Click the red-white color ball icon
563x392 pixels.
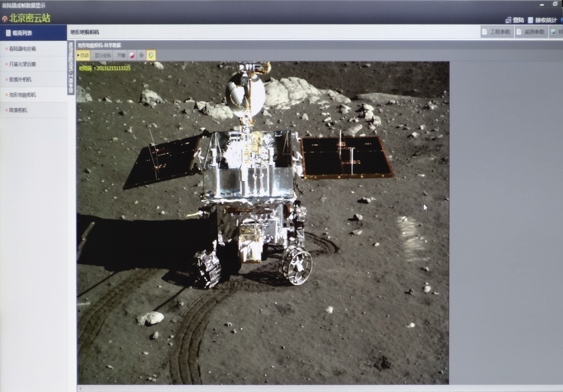click(132, 55)
